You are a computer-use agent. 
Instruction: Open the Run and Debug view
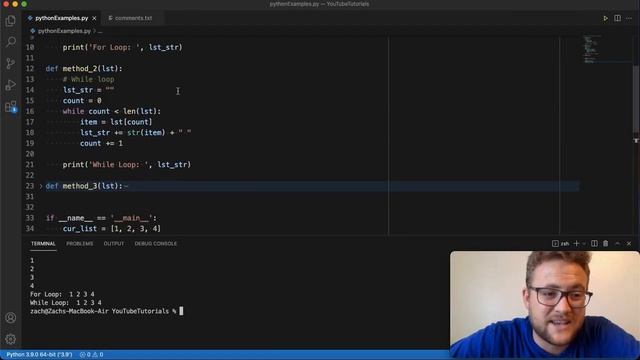coord(11,85)
